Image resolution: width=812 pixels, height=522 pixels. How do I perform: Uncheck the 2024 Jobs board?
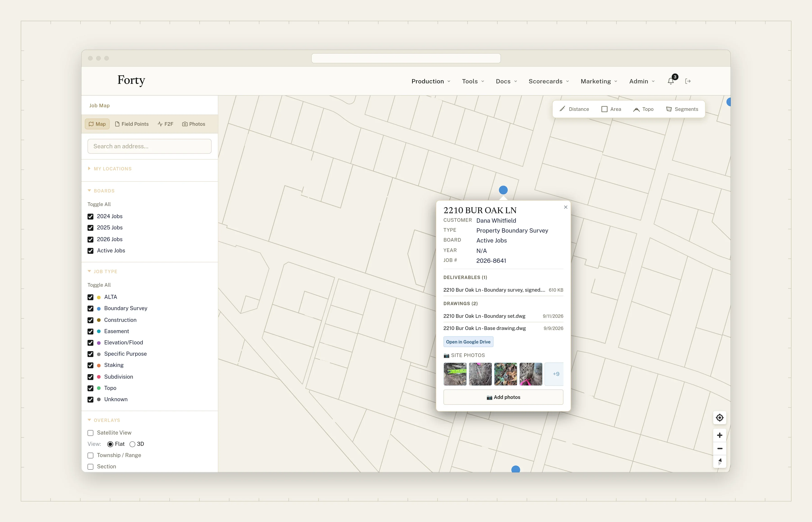tap(91, 217)
